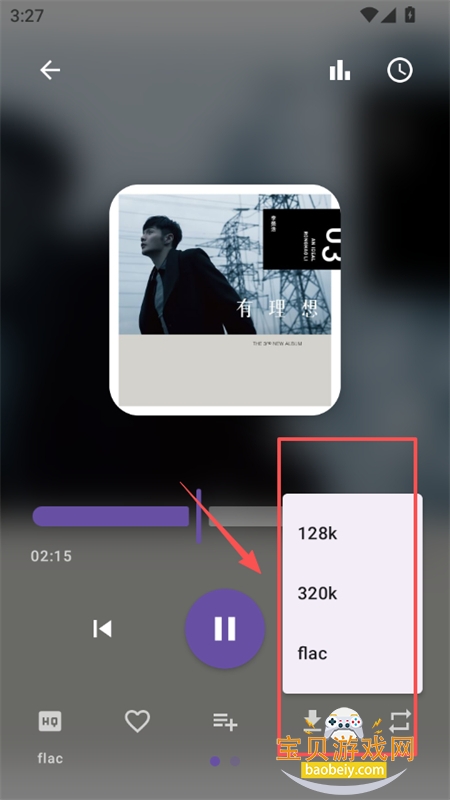Seek in the gray unplayed track
This screenshot has height=800, width=450.
coord(245,516)
